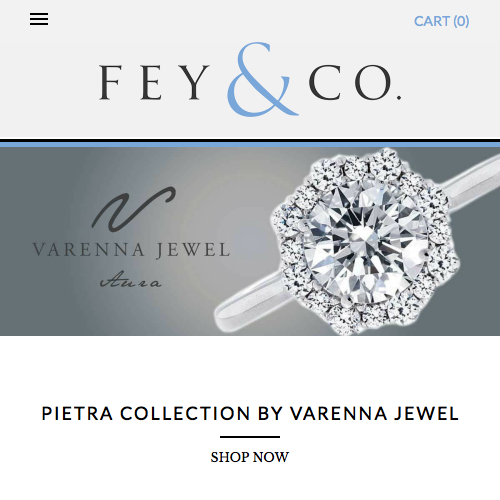This screenshot has height=500, width=500.
Task: Open the Pietra Collection by Varenna Jewel heading
Action: (250, 413)
